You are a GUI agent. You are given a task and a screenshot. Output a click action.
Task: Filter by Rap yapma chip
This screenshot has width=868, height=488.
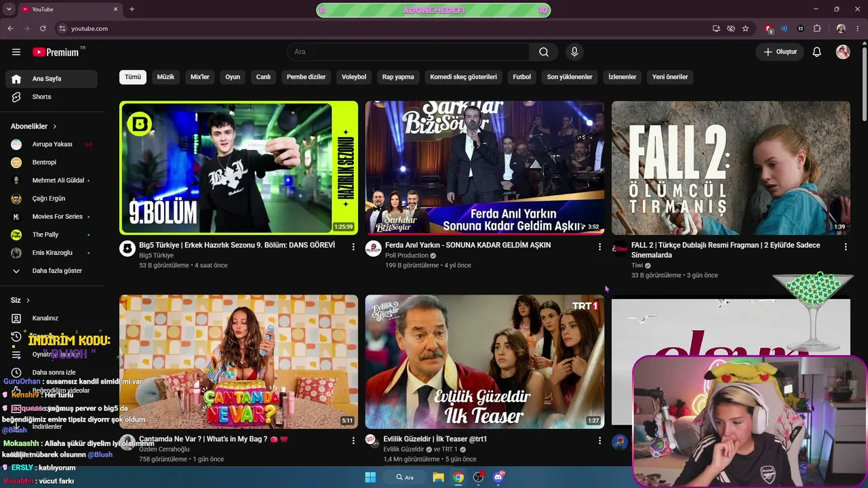pos(398,77)
